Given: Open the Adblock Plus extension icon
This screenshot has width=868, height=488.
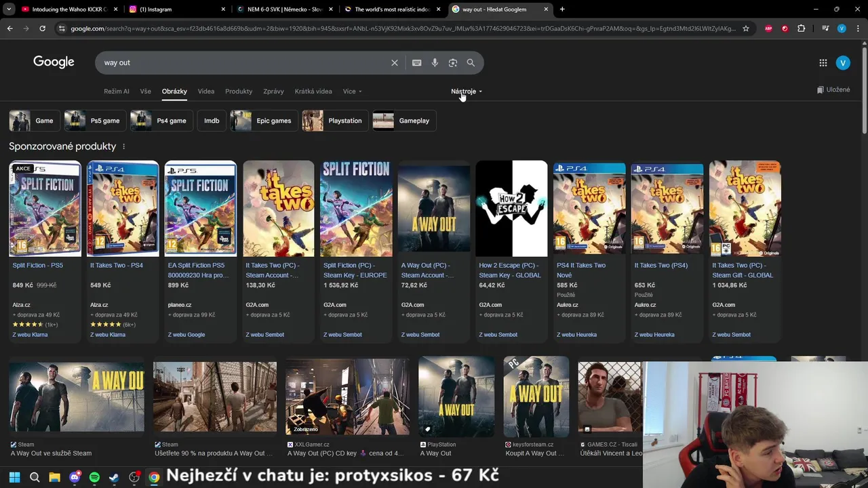Looking at the screenshot, I should coord(768,28).
